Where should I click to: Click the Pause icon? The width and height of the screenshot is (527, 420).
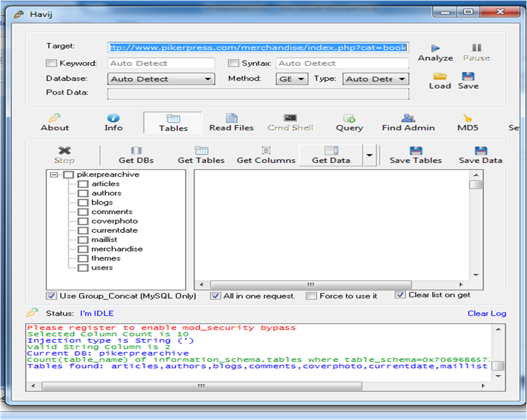(x=477, y=48)
